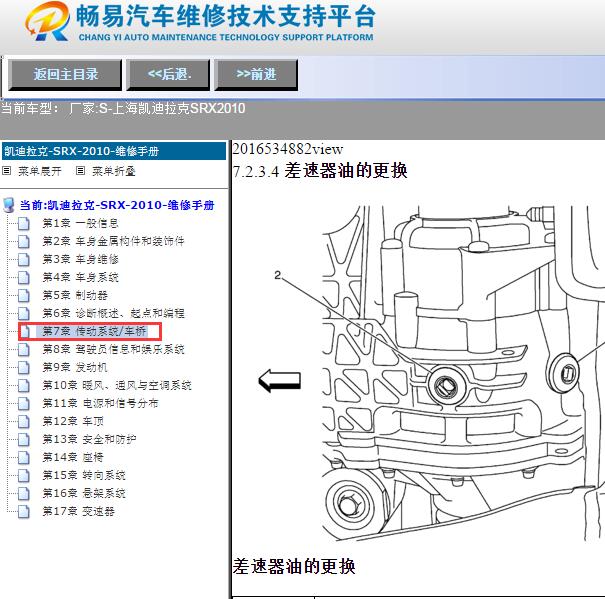Open 第14章 座椅
This screenshot has height=599, width=605.
73,457
